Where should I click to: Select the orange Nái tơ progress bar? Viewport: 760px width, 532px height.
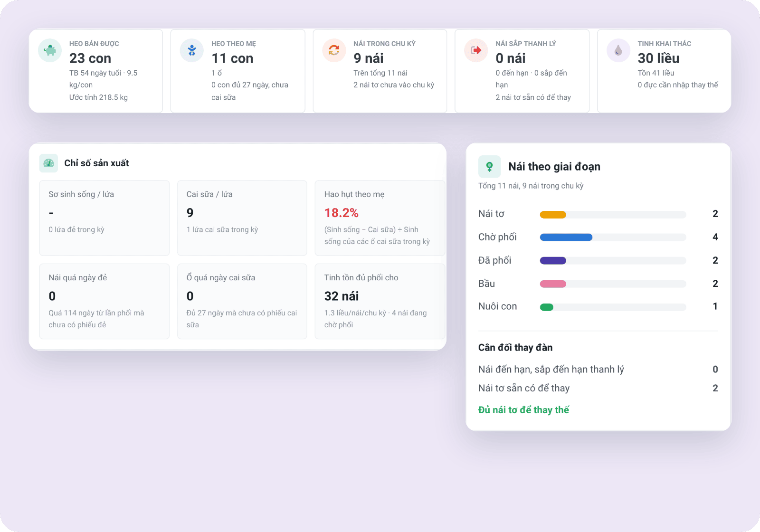(x=553, y=215)
